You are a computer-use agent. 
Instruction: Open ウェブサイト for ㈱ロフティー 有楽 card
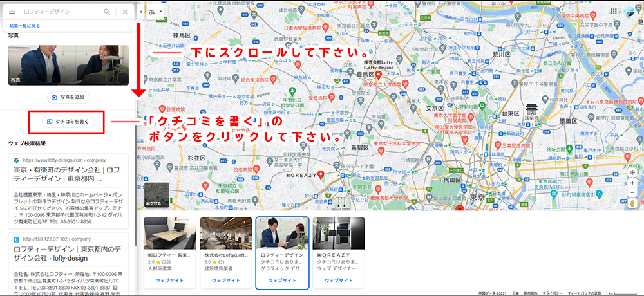[169, 281]
